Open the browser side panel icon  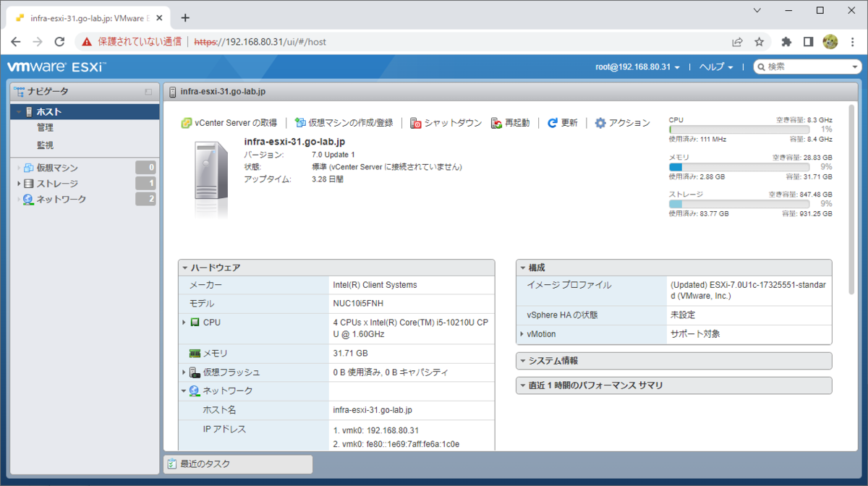tap(809, 42)
